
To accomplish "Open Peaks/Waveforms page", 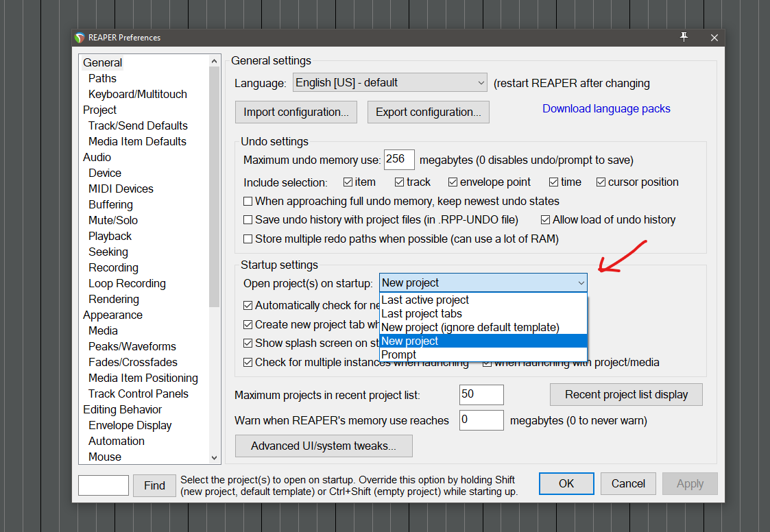I will coord(132,346).
